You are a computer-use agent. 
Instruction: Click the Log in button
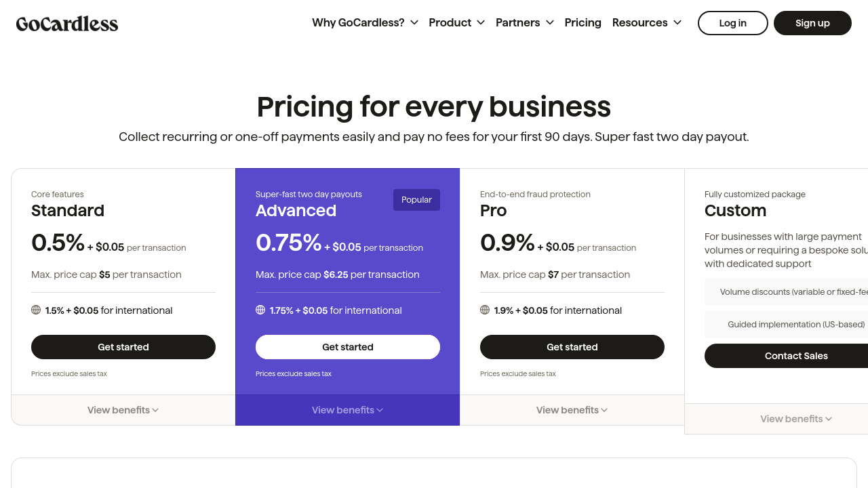point(732,23)
